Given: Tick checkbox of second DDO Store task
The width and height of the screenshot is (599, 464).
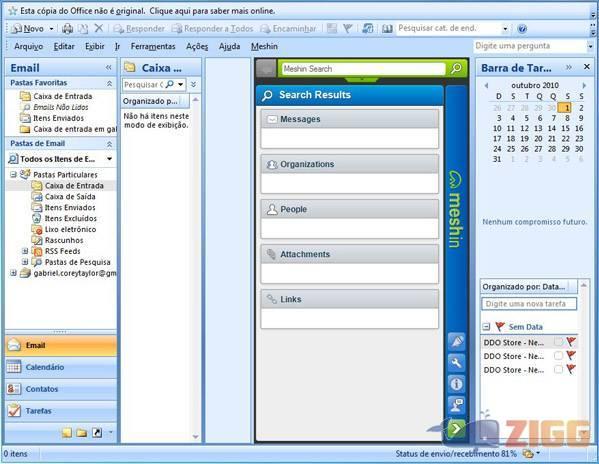Looking at the screenshot, I should point(558,356).
